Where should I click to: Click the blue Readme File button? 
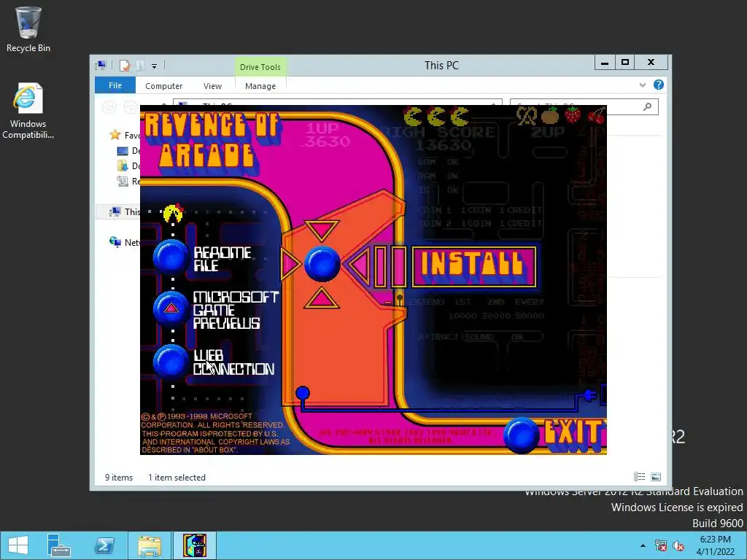pyautogui.click(x=171, y=257)
